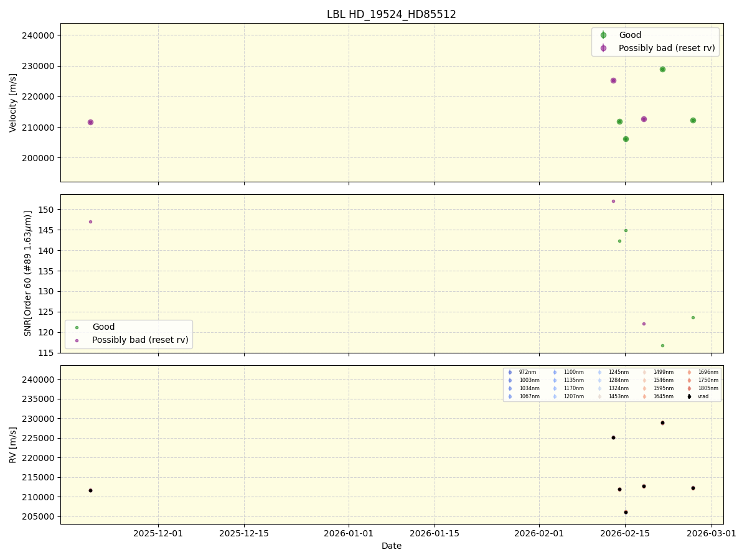Click Possibly bad (reset rv) text in SNR legend
This screenshot has width=747, height=560.
[140, 340]
